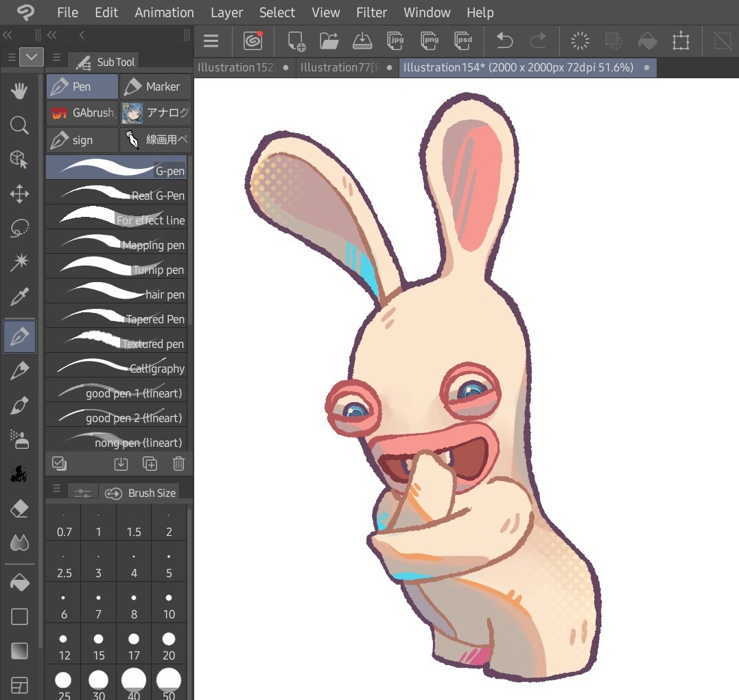Screen dimensions: 739x700
Task: Click the Undo arrow
Action: tap(504, 41)
